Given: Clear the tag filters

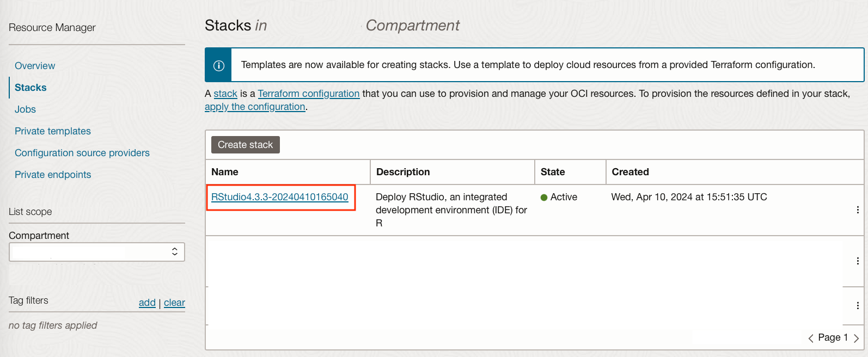Looking at the screenshot, I should 174,303.
